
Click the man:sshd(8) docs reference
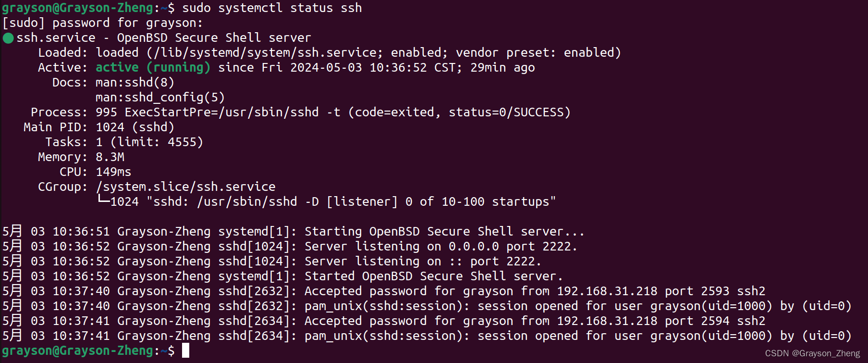(x=135, y=82)
